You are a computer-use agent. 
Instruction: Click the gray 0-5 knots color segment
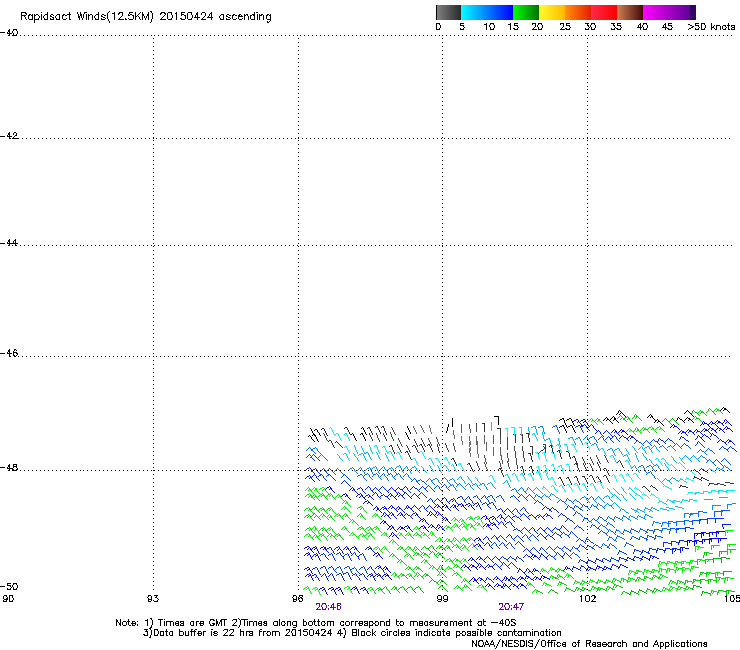coord(449,12)
